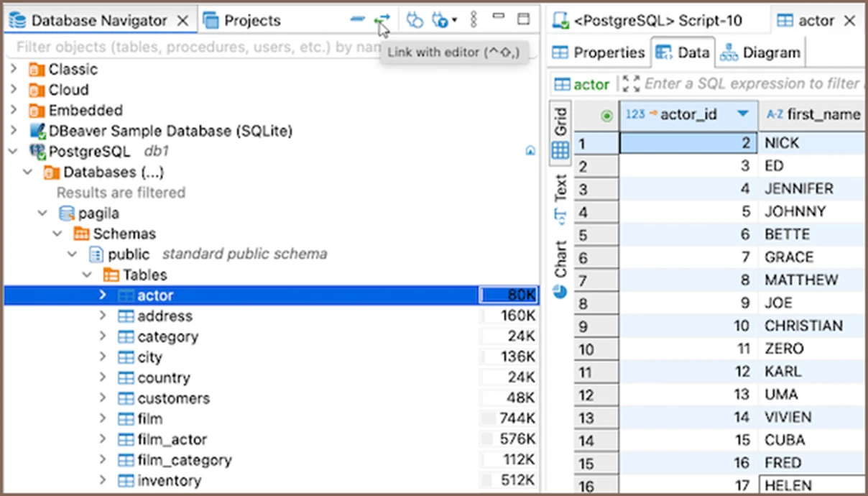This screenshot has height=496, width=868.
Task: Select the cell containing CUBA
Action: (x=813, y=440)
